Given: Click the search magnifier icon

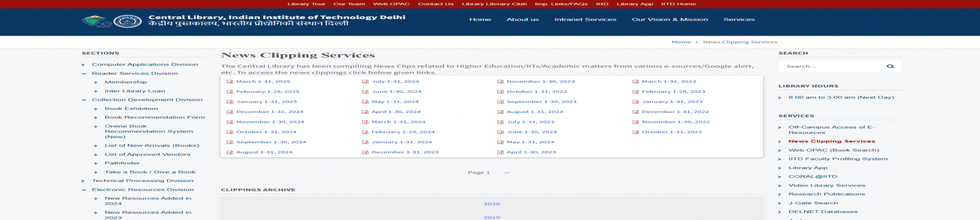Looking at the screenshot, I should [x=890, y=66].
